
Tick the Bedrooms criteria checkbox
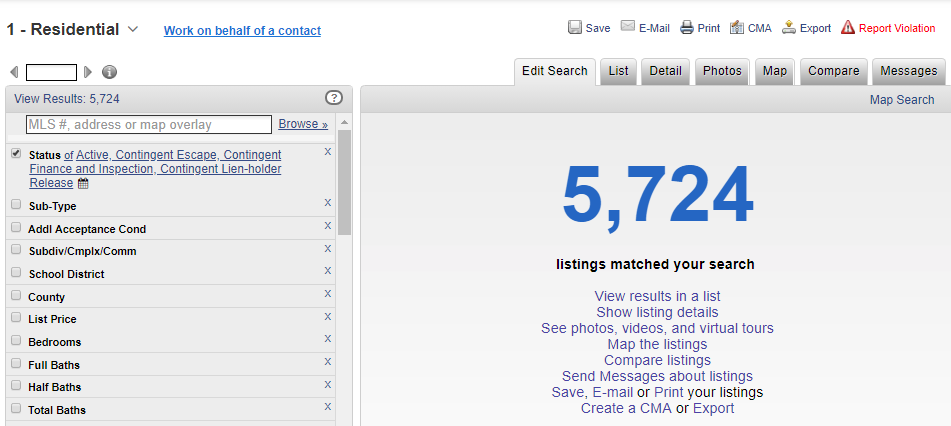coord(16,341)
